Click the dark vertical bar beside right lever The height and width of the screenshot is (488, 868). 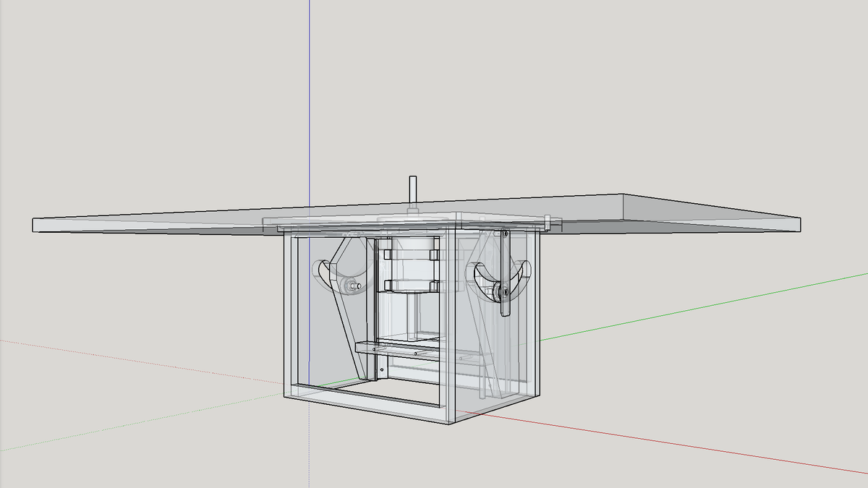(505, 273)
